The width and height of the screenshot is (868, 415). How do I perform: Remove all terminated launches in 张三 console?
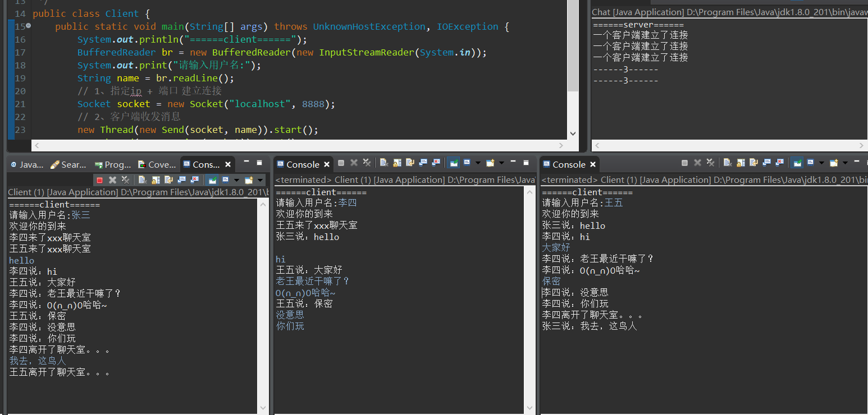[125, 180]
